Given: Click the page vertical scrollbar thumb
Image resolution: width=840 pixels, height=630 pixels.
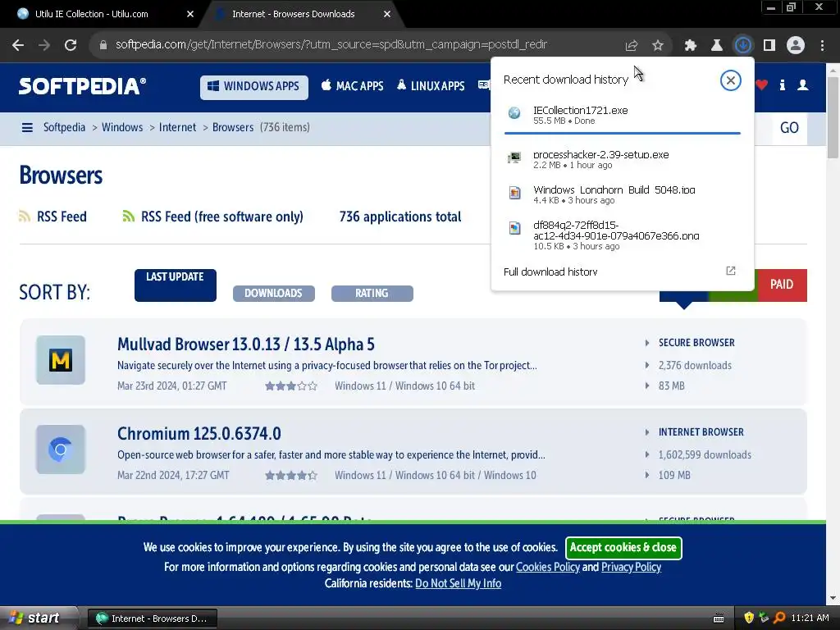Looking at the screenshot, I should tap(833, 117).
